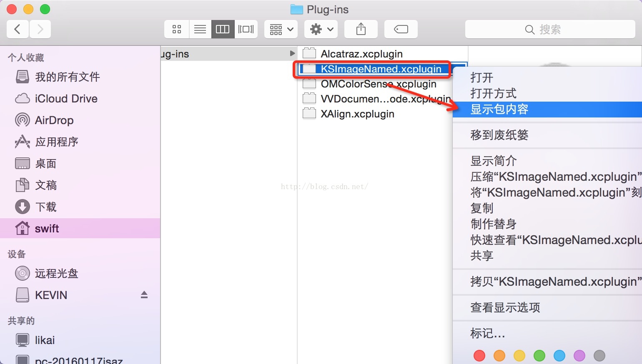This screenshot has height=364, width=642.
Task: Select 移到废纸篓 in the context menu
Action: (499, 135)
